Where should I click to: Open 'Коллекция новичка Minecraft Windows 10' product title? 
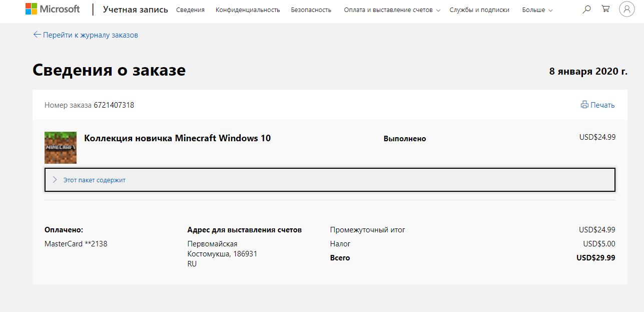pyautogui.click(x=178, y=138)
